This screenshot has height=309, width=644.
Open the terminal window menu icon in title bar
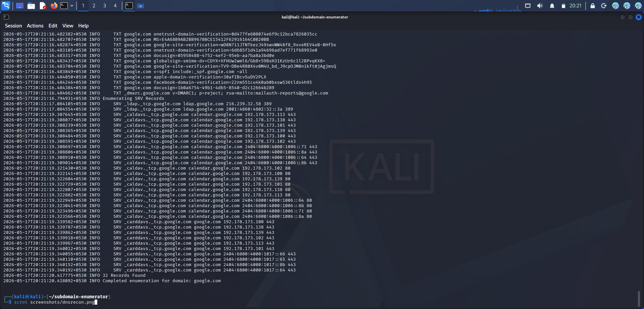6,17
